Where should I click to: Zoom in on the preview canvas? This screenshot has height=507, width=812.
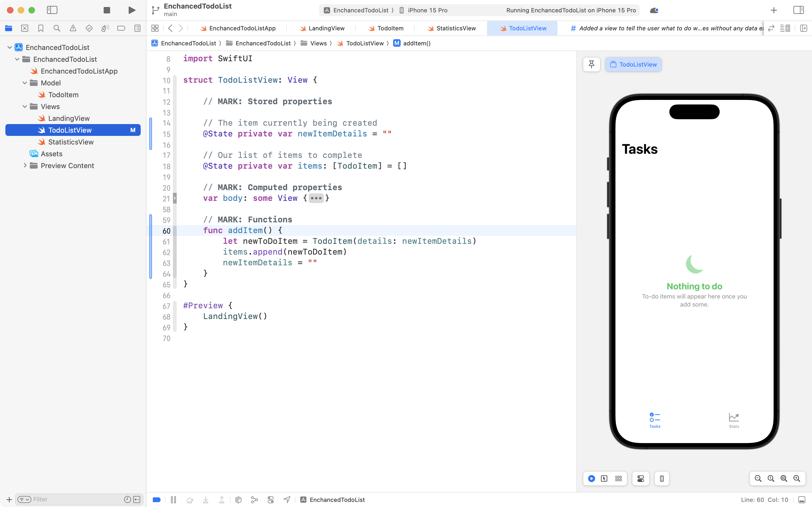(797, 479)
